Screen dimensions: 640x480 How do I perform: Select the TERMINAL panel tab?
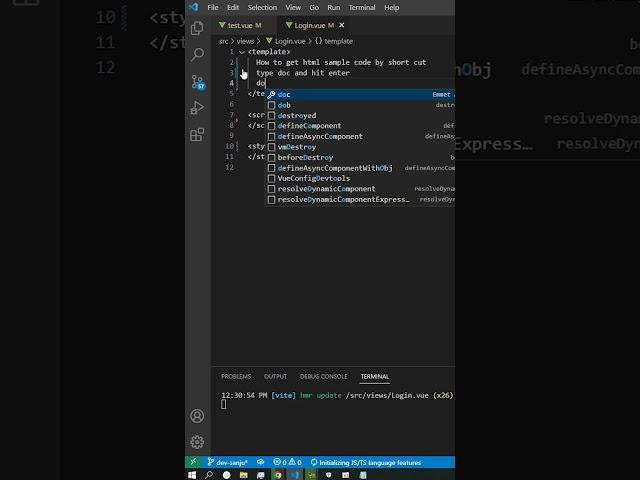(x=375, y=376)
